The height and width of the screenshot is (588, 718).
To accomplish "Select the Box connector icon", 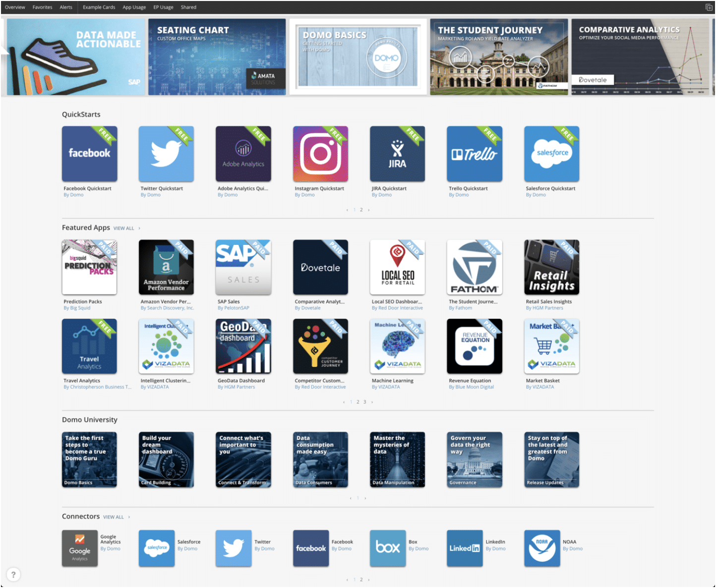I will [x=388, y=548].
